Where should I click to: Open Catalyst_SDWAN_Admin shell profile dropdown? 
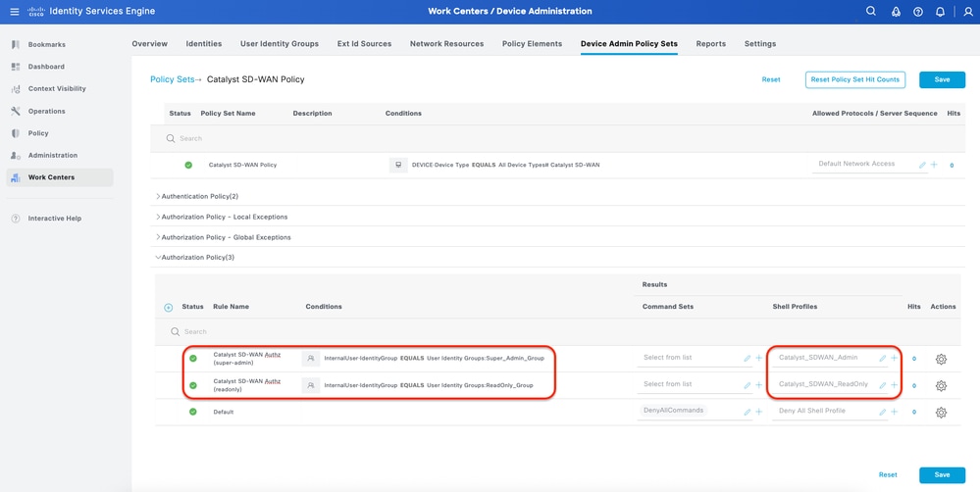pos(825,358)
